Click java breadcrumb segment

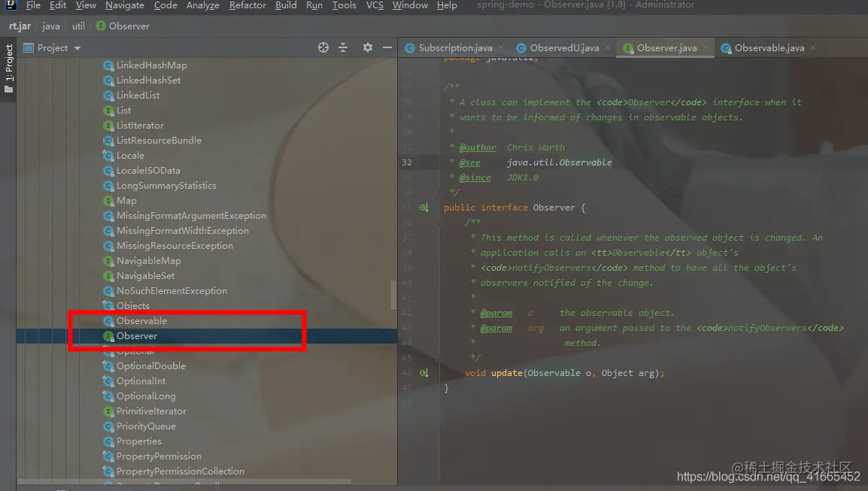click(x=51, y=26)
